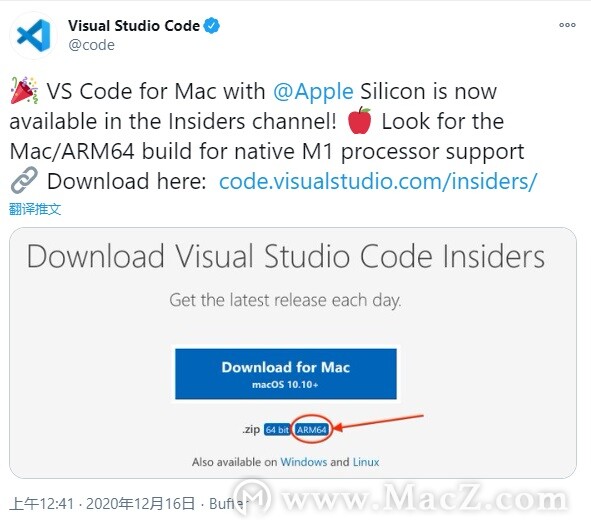
Task: Click the Visual Studio Code profile avatar
Action: point(34,35)
